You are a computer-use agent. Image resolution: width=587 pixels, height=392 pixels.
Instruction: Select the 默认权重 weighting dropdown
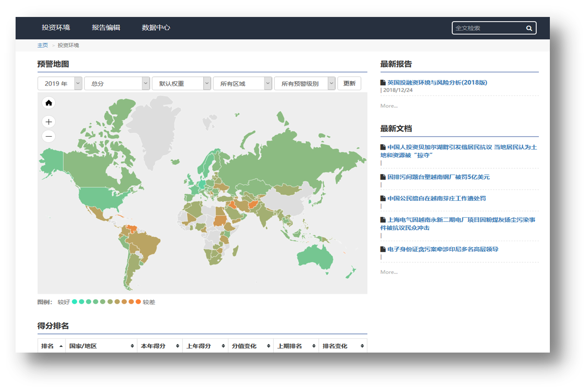182,83
